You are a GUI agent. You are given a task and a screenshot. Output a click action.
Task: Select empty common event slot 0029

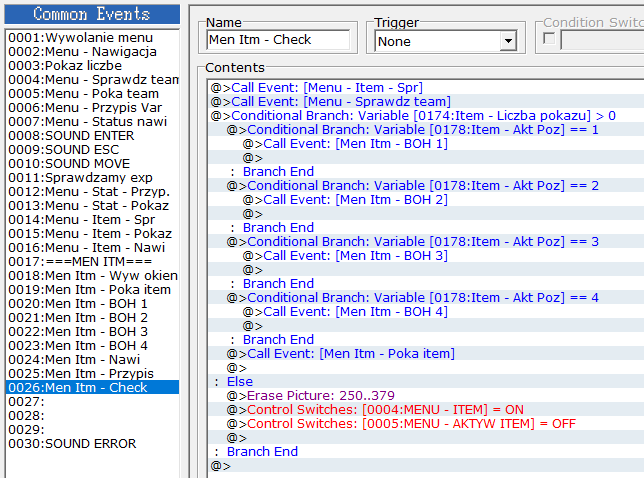[x=92, y=430]
